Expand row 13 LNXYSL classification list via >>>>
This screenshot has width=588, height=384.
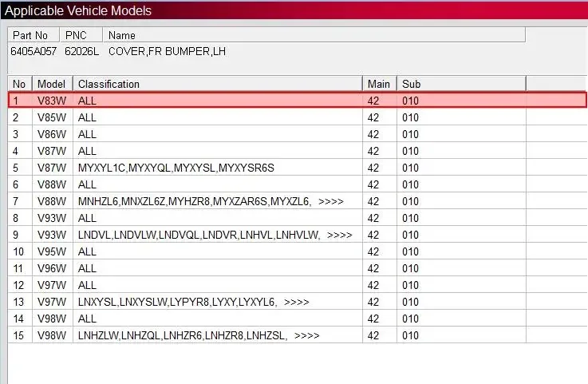coord(296,302)
